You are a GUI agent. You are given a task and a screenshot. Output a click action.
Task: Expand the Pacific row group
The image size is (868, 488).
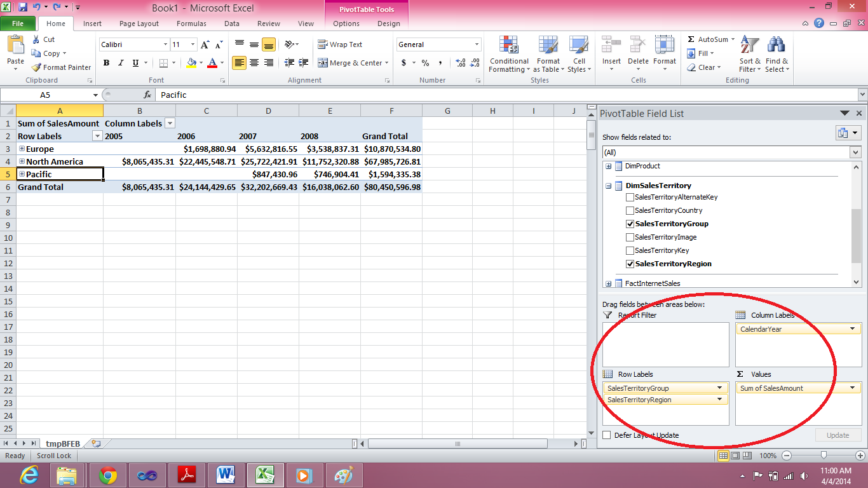[x=22, y=174]
